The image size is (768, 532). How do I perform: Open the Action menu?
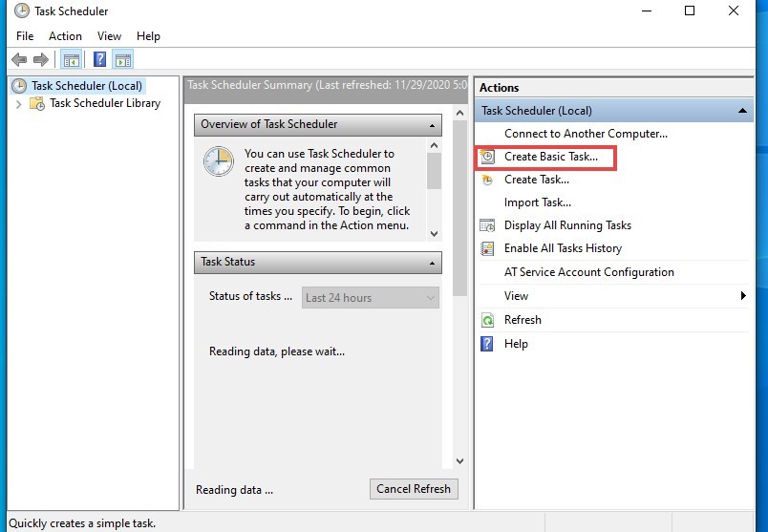tap(65, 36)
